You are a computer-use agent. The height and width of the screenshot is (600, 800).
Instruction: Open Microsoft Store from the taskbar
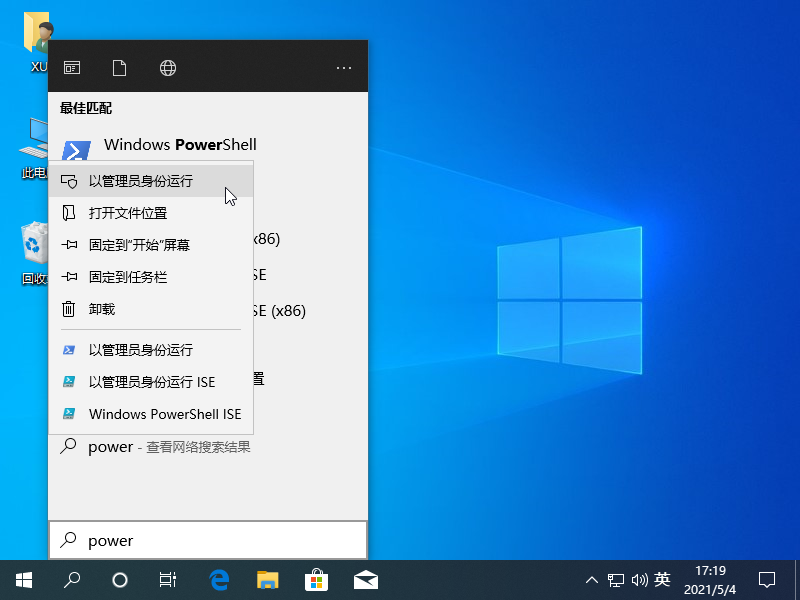(316, 579)
